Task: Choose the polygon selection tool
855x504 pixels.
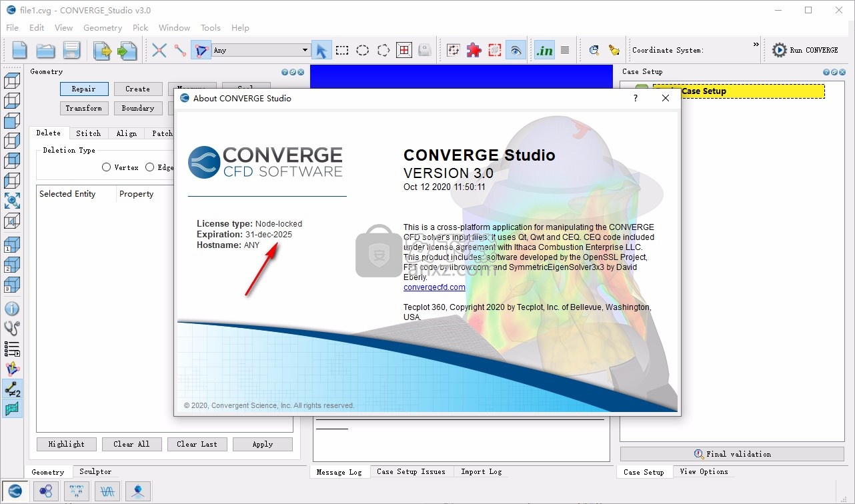Action: [x=383, y=50]
